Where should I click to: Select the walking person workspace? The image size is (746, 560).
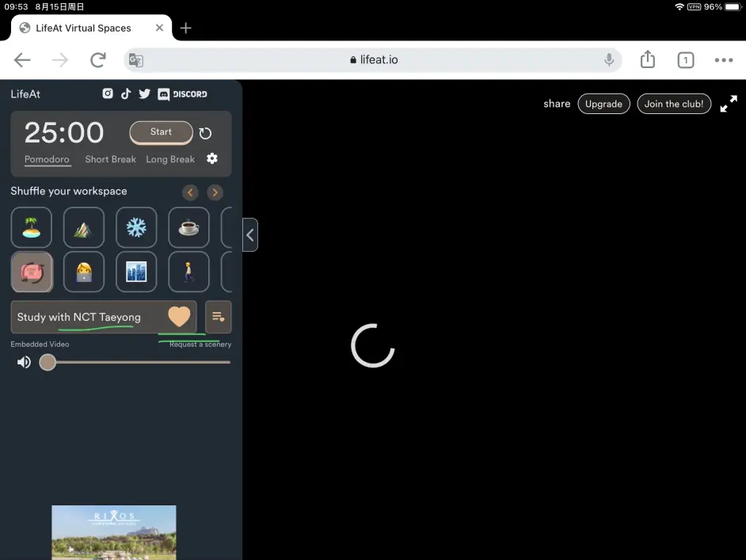pyautogui.click(x=189, y=272)
